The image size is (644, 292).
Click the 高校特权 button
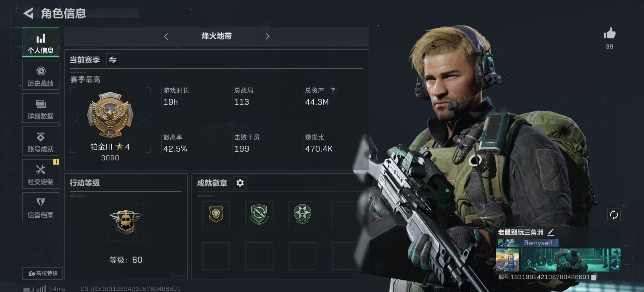[43, 273]
